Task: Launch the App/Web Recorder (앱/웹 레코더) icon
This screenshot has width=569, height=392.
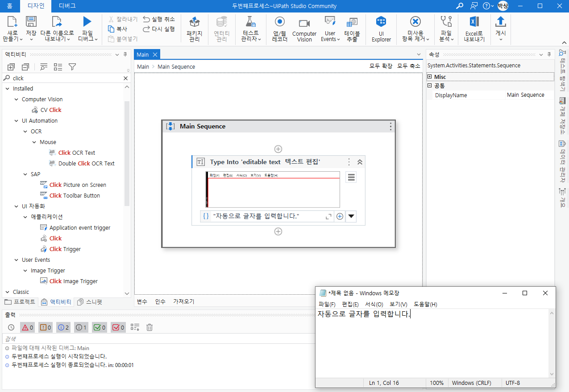Action: 280,22
